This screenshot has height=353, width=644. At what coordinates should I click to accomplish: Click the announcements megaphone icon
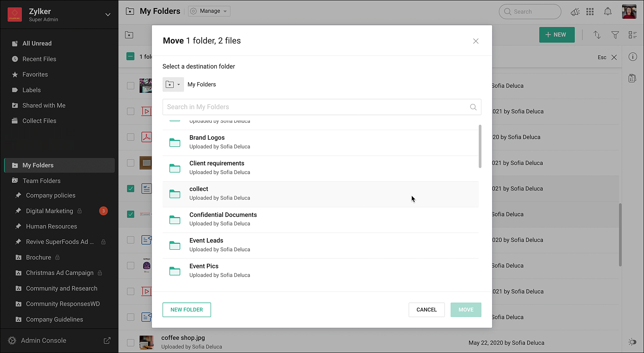[575, 12]
